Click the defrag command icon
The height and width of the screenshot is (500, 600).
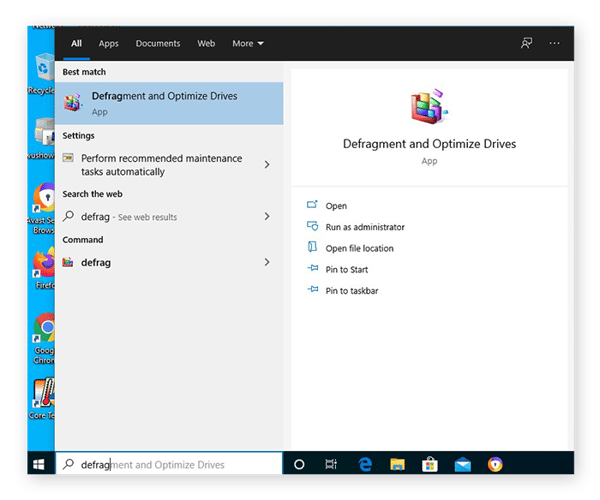[68, 262]
